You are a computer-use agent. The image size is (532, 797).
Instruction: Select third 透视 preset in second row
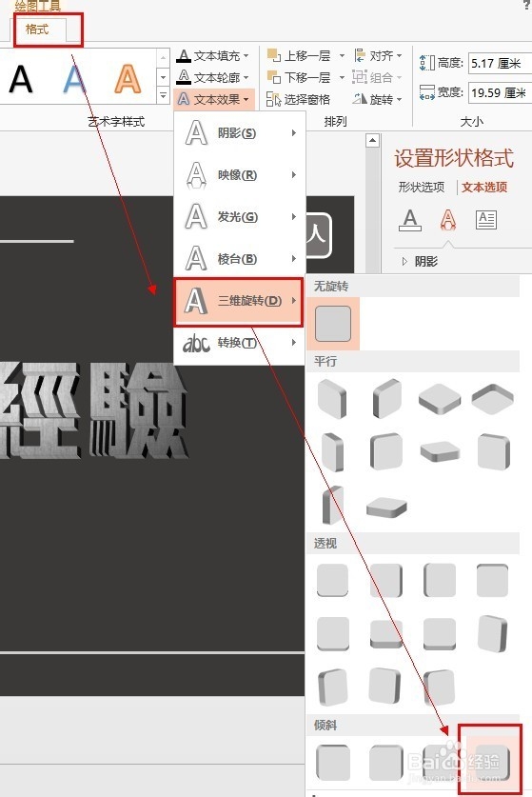tap(440, 634)
